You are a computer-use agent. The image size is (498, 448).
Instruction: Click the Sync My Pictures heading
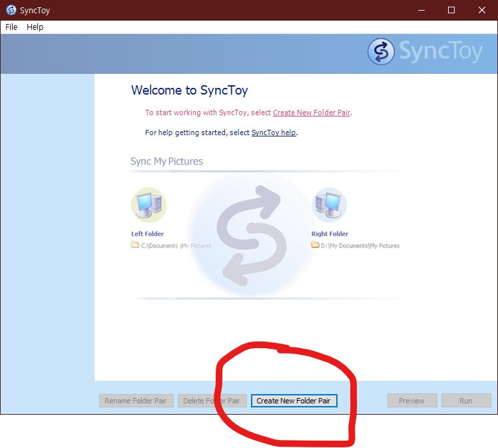[x=166, y=161]
